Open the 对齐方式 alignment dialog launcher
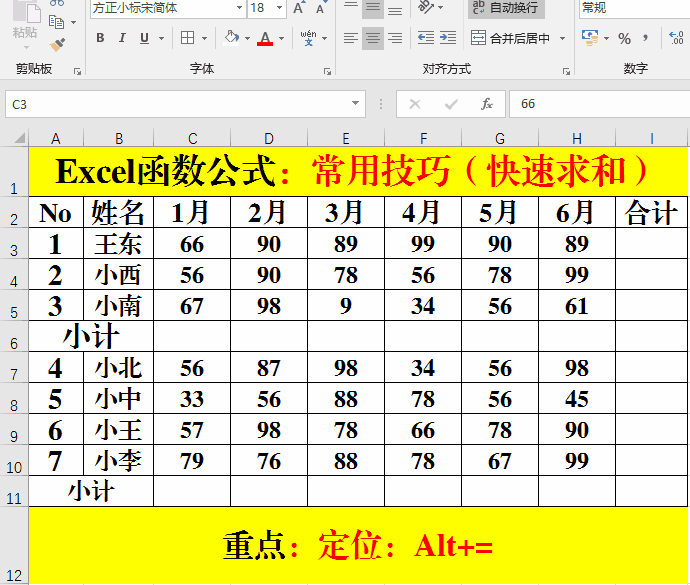Viewport: 690px width, 585px height. (x=566, y=71)
